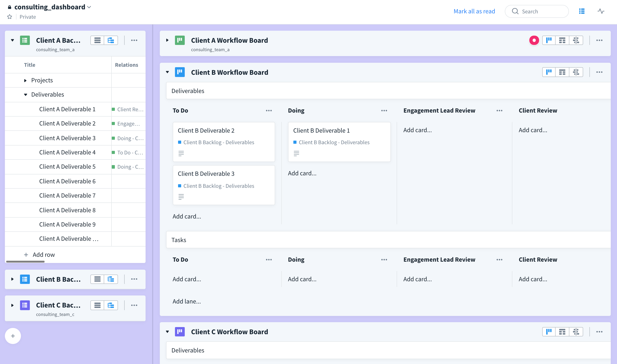The image size is (617, 364).
Task: Open table view of Client B Workflow Board
Action: click(x=562, y=72)
